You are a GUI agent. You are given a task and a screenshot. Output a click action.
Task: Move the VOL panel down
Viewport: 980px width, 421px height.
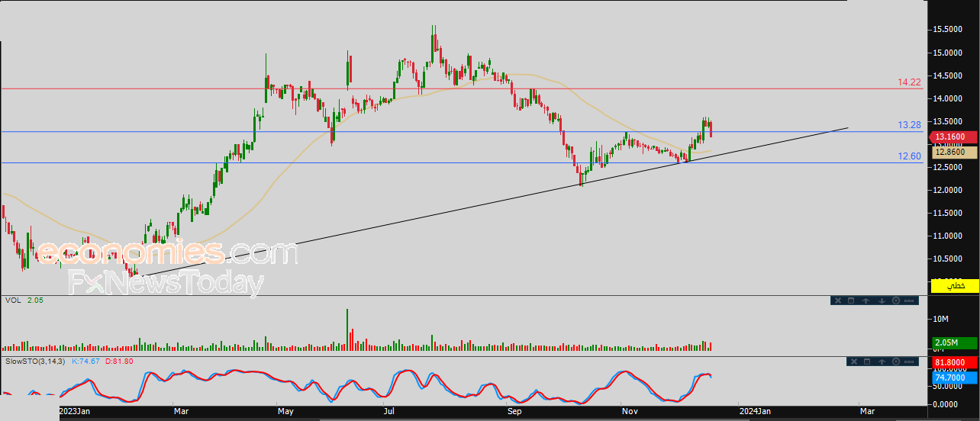click(882, 300)
